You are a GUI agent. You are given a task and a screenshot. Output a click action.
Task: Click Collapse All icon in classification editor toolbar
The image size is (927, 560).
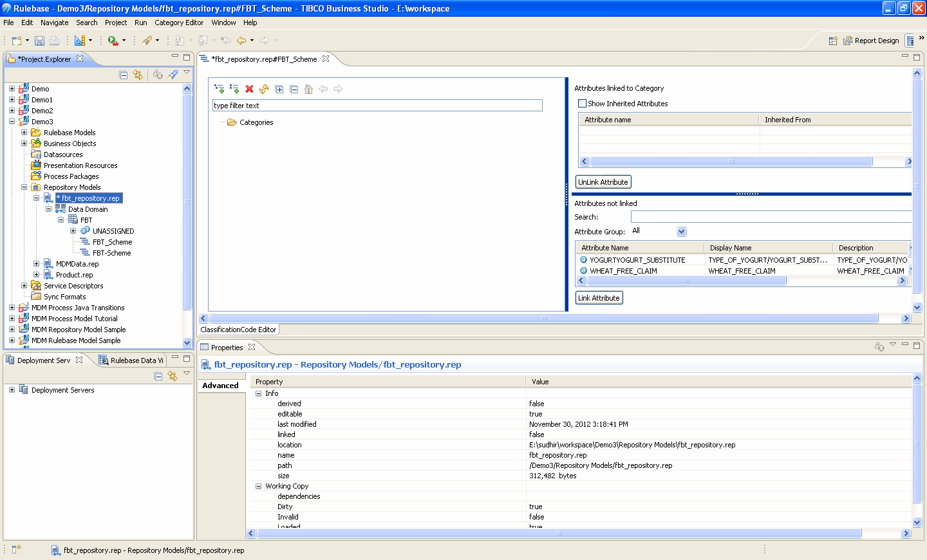pos(294,89)
